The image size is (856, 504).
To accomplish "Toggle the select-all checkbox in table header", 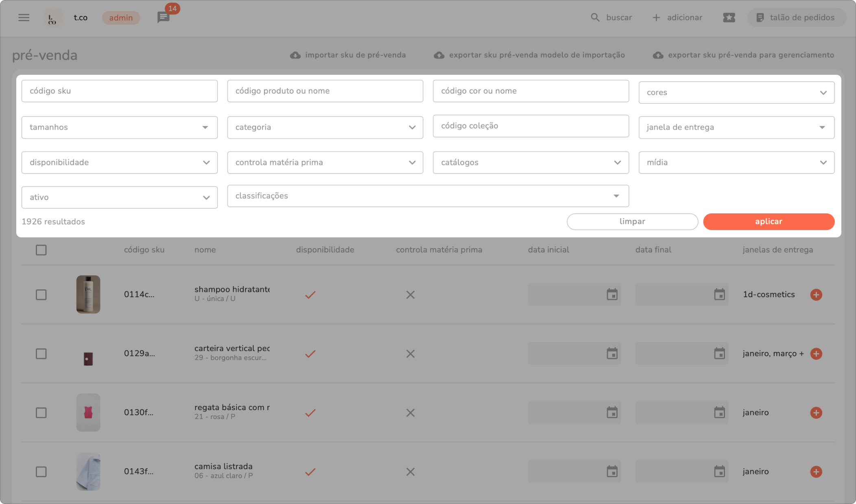I will point(41,250).
